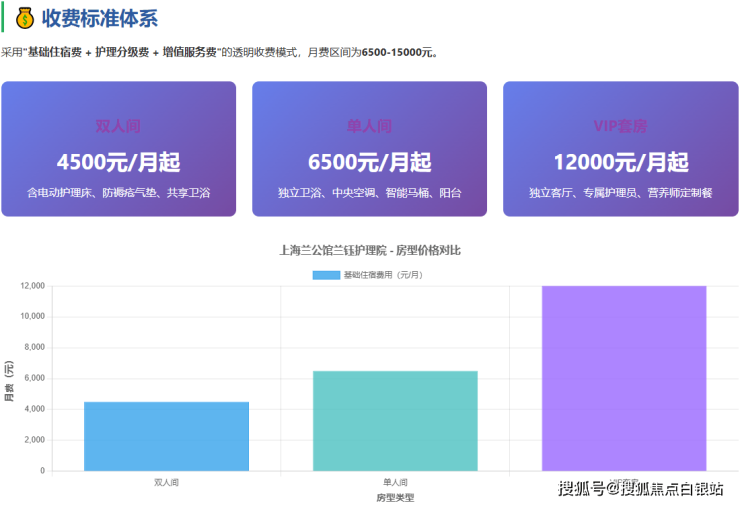Click the 2,000 y-axis label

pyautogui.click(x=34, y=439)
